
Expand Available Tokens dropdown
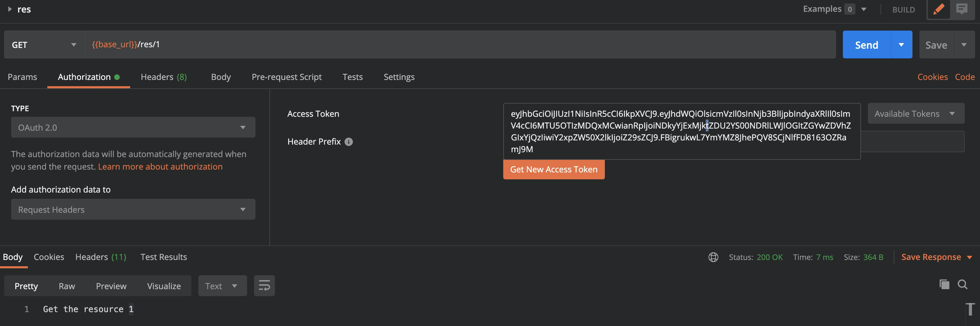[916, 114]
